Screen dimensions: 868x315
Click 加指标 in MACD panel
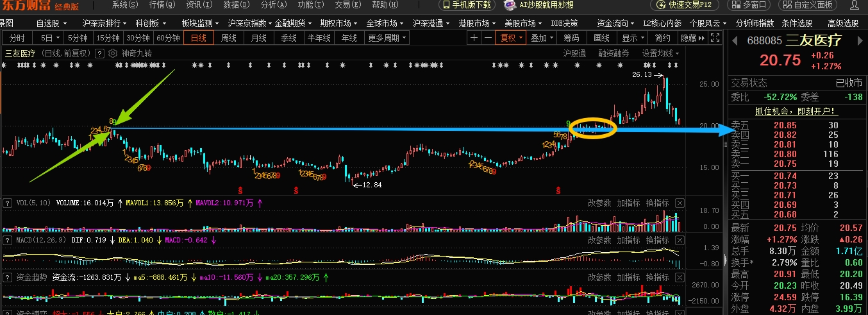coord(628,240)
